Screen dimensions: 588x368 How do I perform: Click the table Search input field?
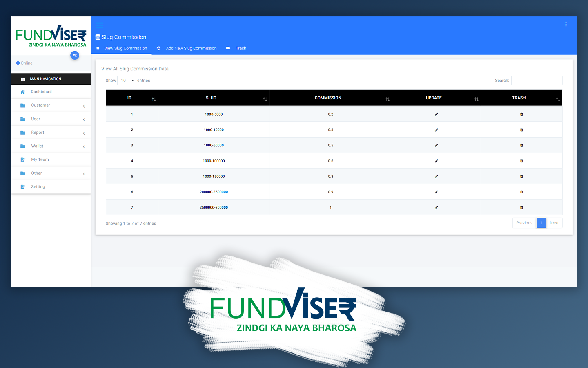pos(537,81)
